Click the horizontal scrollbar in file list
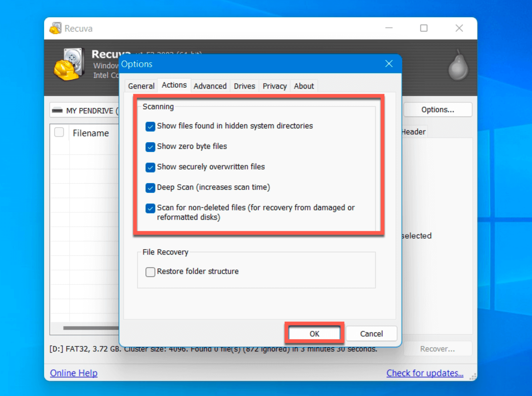The height and width of the screenshot is (396, 532). pyautogui.click(x=91, y=328)
